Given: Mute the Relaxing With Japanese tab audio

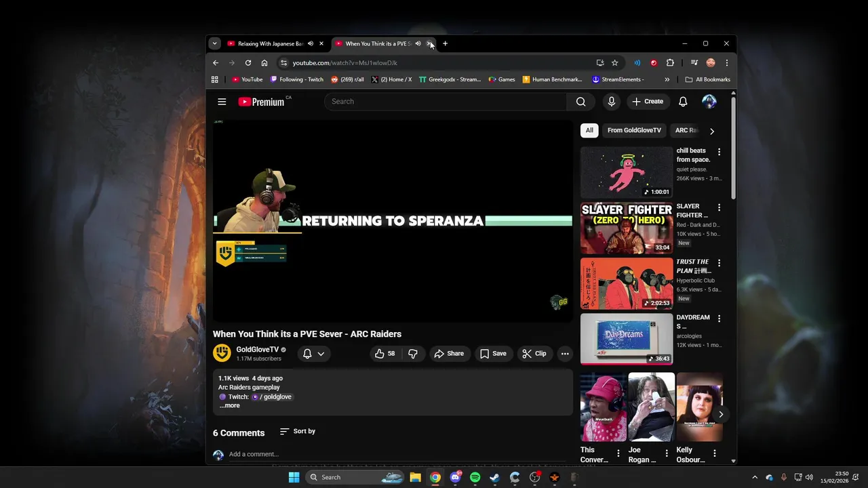Looking at the screenshot, I should tap(311, 43).
